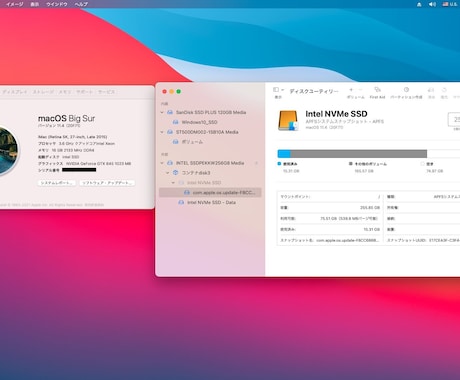Select Windows10_SSD in the sidebar
Viewport: 460px width, 380px height.
[210, 122]
